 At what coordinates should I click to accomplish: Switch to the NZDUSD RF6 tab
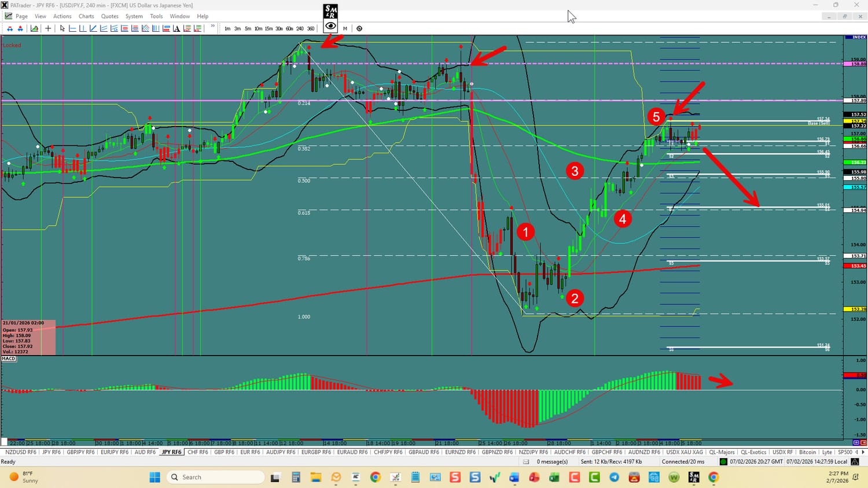pyautogui.click(x=20, y=452)
